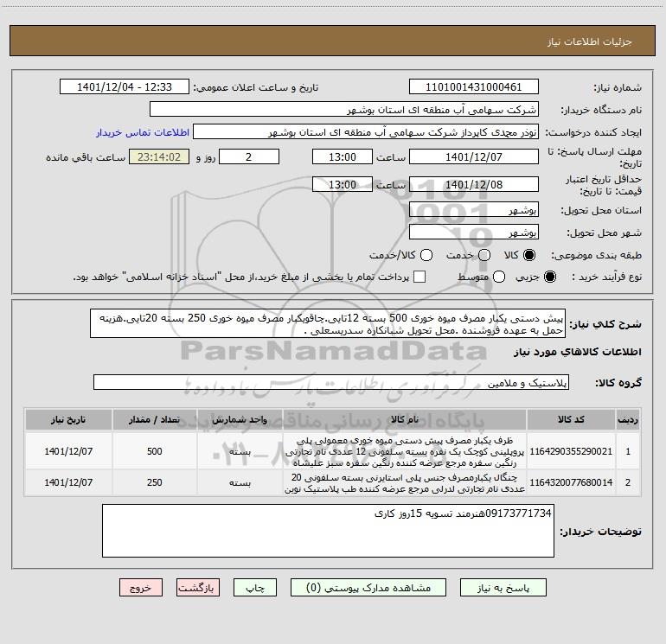This screenshot has width=666, height=644.
Task: Click the request creator field نوذر مجدی
Action: pyautogui.click(x=366, y=132)
